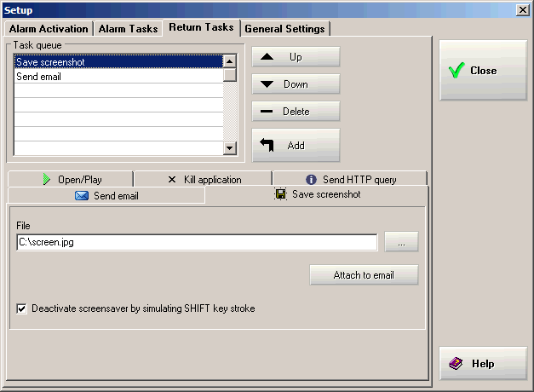Click the Up arrow button
Image resolution: width=534 pixels, height=392 pixels.
(296, 57)
